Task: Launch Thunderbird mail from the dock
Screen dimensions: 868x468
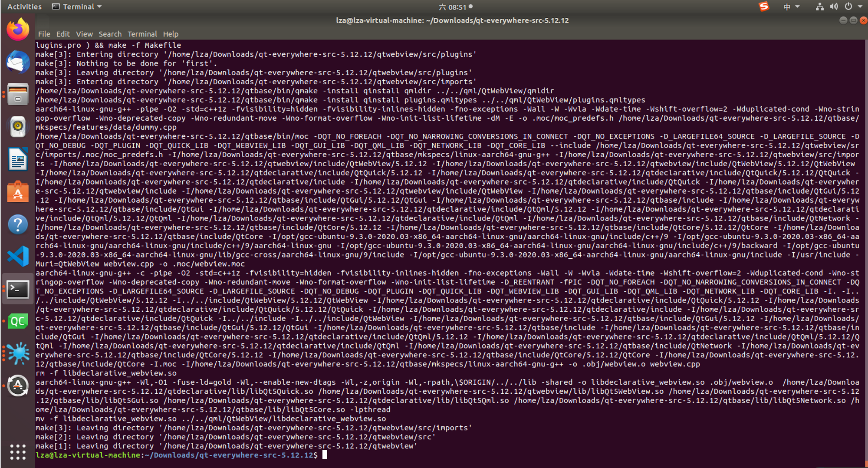Action: click(x=18, y=62)
